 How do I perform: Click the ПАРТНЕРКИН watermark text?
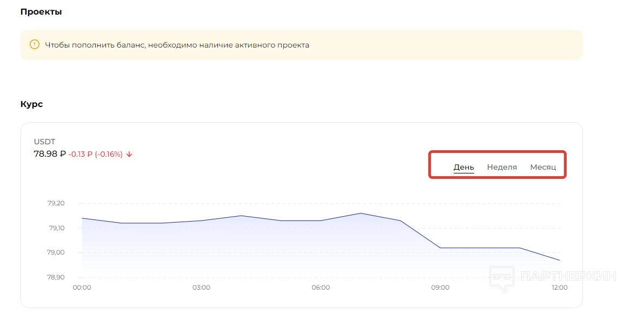click(568, 276)
